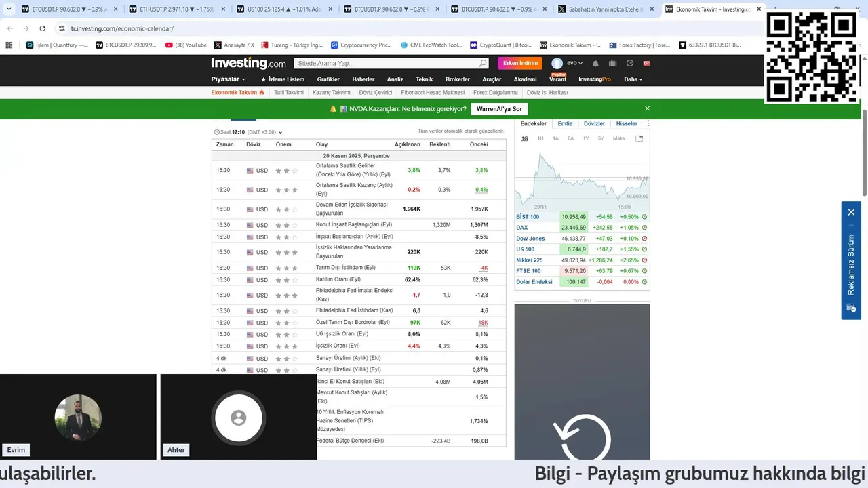Click the Evrim participant video tile
The width and height of the screenshot is (868, 488).
tap(78, 417)
